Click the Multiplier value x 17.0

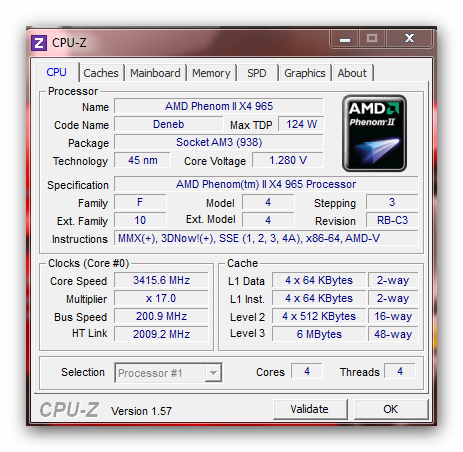tap(161, 298)
